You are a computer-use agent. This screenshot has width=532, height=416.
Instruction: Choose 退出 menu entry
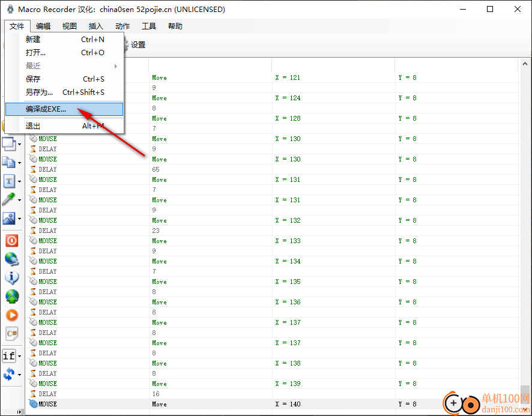pos(64,126)
